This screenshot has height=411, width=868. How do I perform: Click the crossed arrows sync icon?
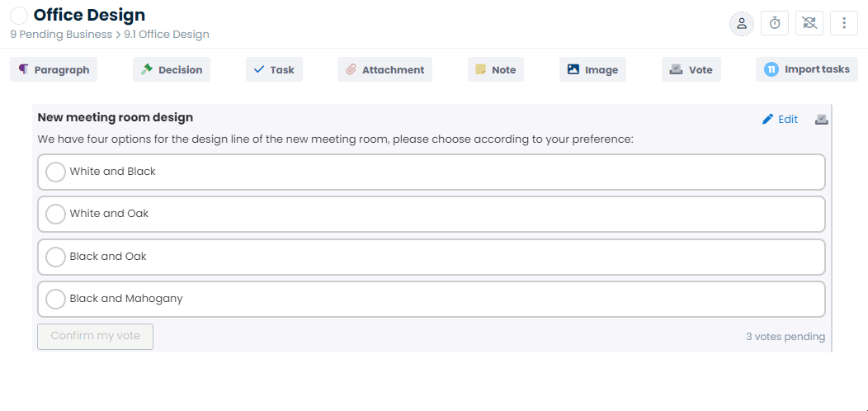[x=809, y=23]
